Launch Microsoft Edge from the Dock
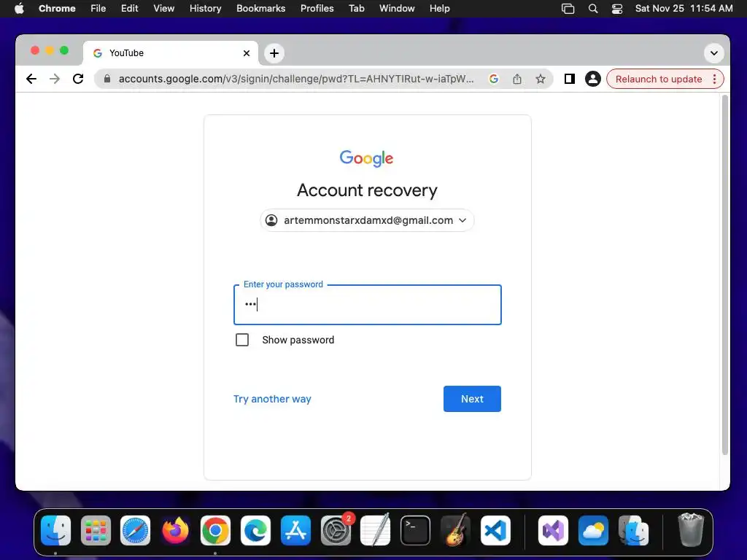This screenshot has height=560, width=747. point(255,531)
